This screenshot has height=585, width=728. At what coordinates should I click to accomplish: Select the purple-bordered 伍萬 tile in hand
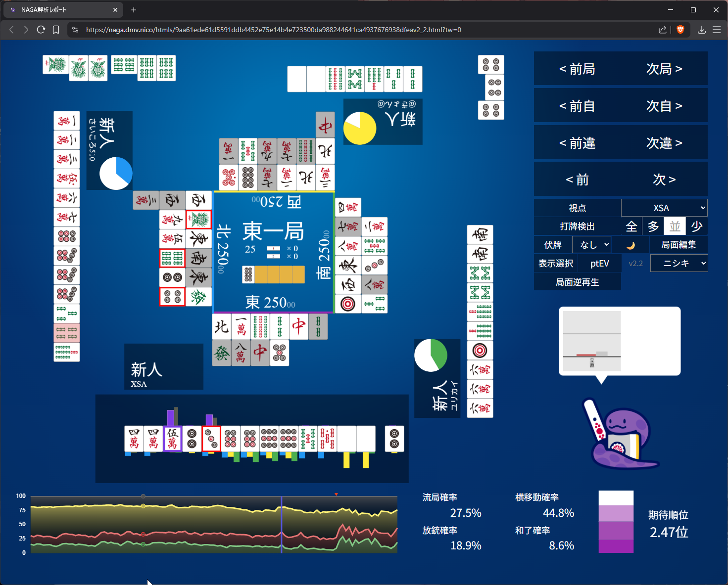[172, 439]
